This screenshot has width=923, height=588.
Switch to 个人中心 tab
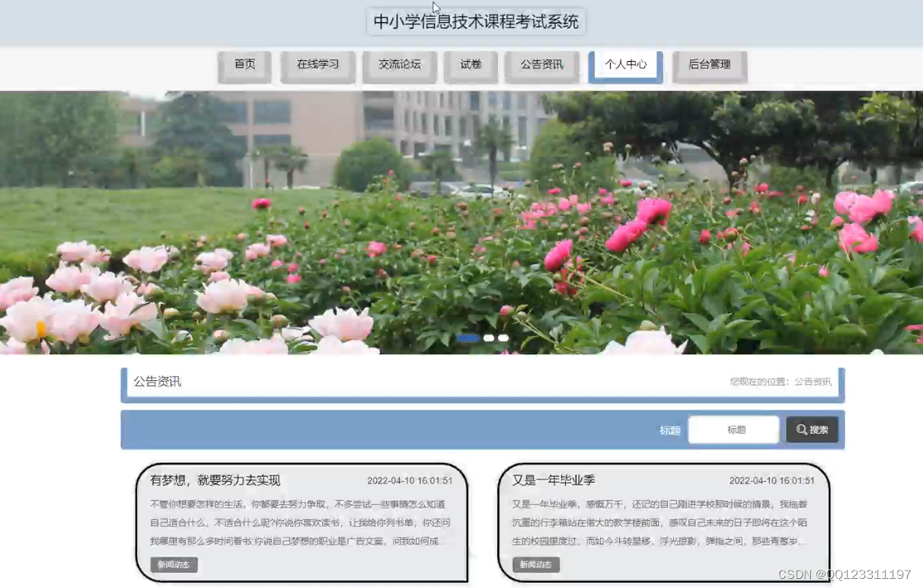click(x=625, y=66)
